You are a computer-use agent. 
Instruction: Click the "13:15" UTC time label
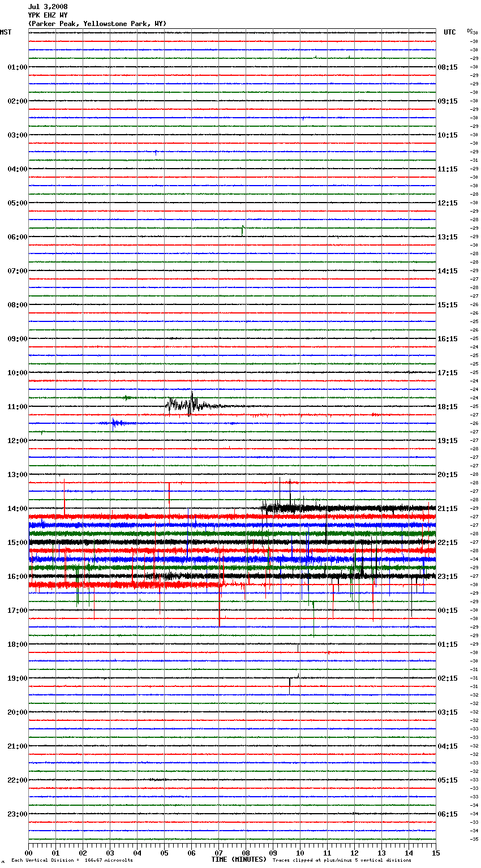click(x=448, y=237)
